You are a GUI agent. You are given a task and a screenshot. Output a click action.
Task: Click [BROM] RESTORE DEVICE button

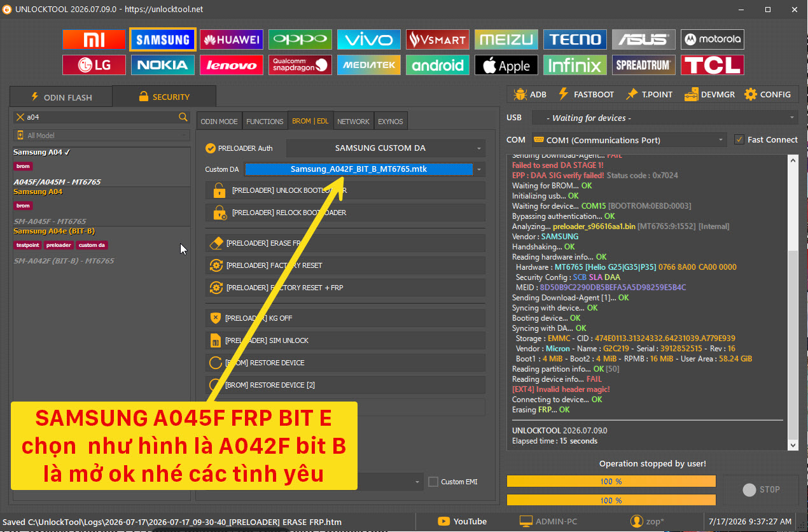[345, 363]
